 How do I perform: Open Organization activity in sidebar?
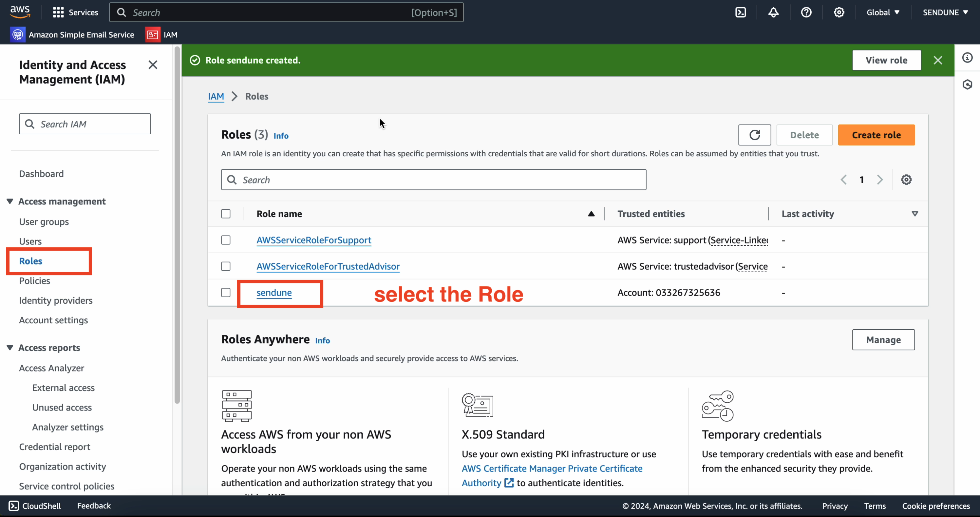(62, 467)
